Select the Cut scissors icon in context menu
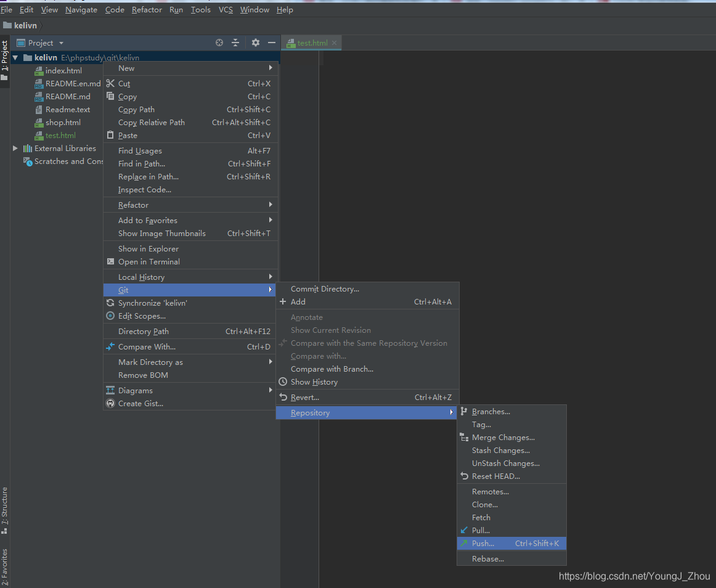Screen dimensions: 716x588 pyautogui.click(x=112, y=83)
